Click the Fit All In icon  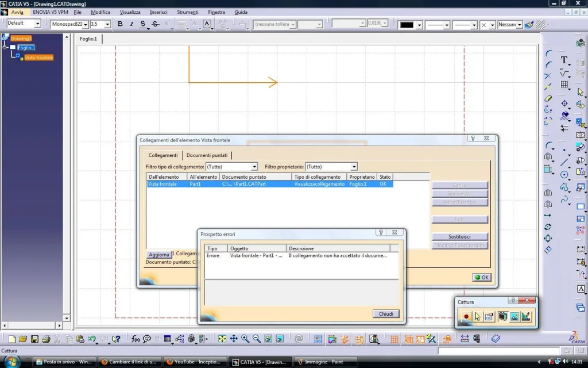222,339
